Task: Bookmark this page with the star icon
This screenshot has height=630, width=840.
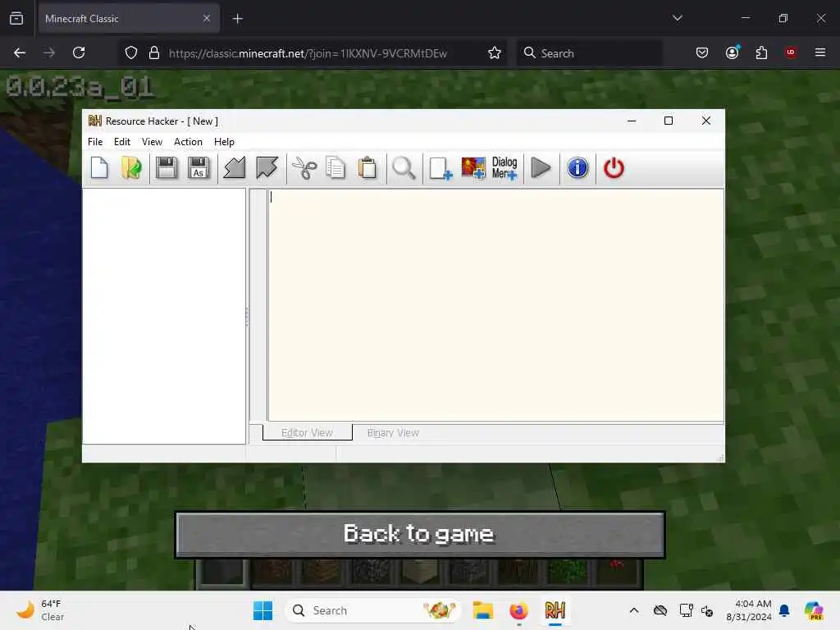Action: point(495,53)
